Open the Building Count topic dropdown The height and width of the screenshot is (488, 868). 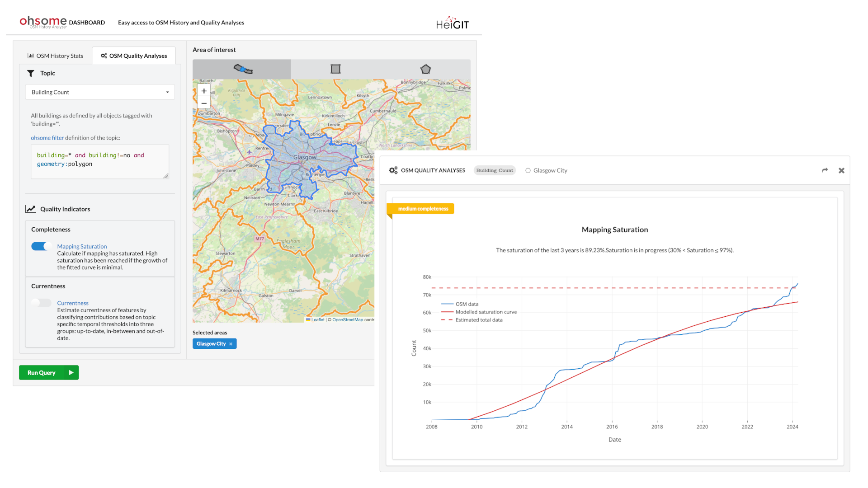pos(100,92)
